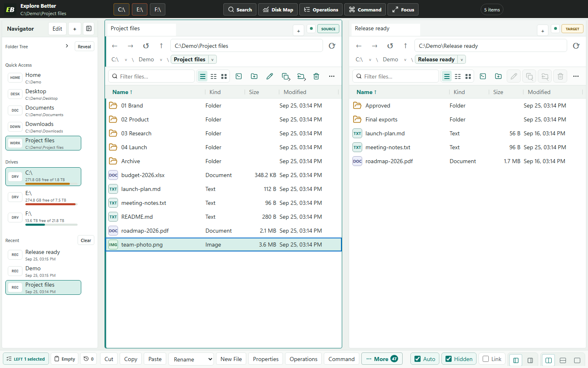The width and height of the screenshot is (588, 368).
Task: Refresh the Release ready pane listing
Action: pos(576,46)
